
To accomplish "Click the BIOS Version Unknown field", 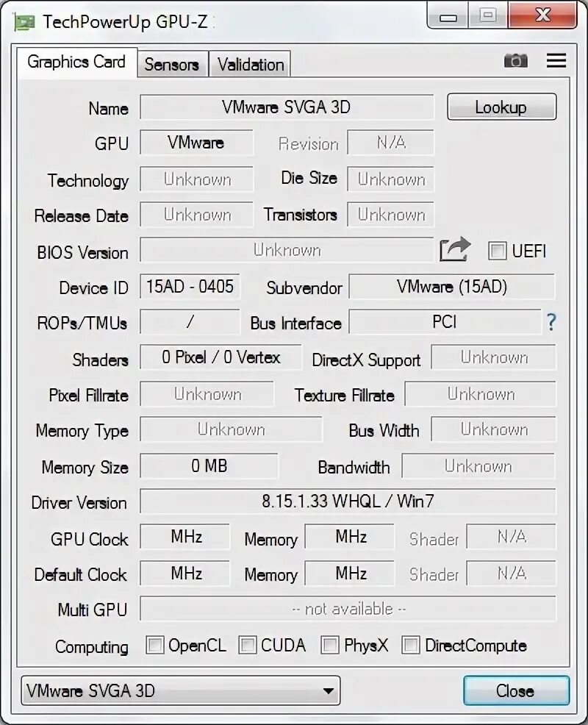I will 287,250.
